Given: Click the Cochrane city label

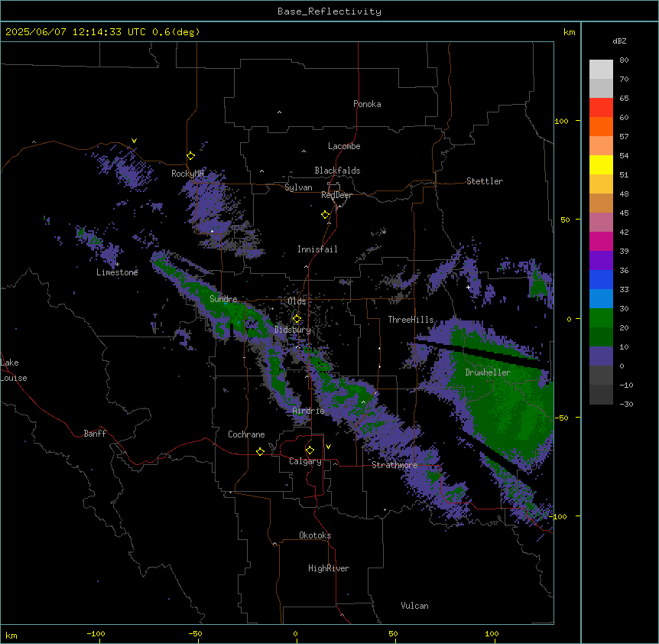Looking at the screenshot, I should [246, 434].
